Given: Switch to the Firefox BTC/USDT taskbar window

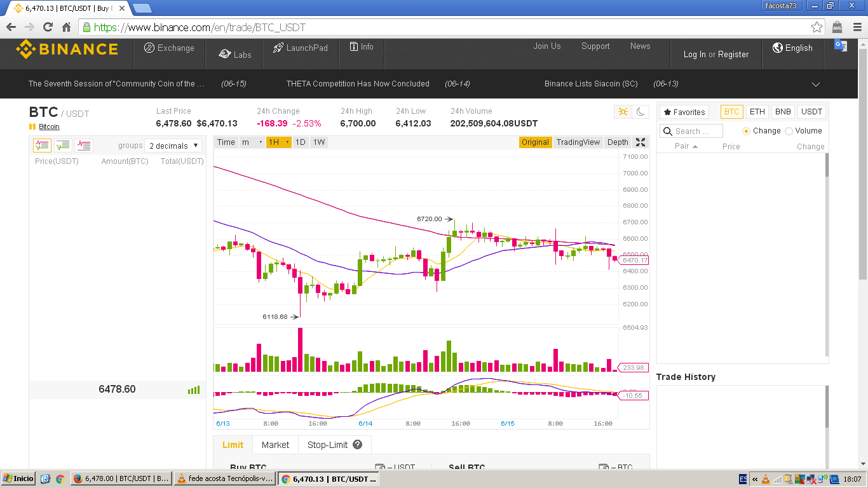Looking at the screenshot, I should pyautogui.click(x=121, y=478).
